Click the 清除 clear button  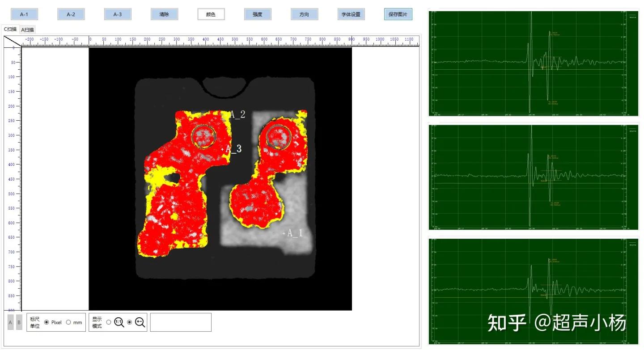coord(164,14)
